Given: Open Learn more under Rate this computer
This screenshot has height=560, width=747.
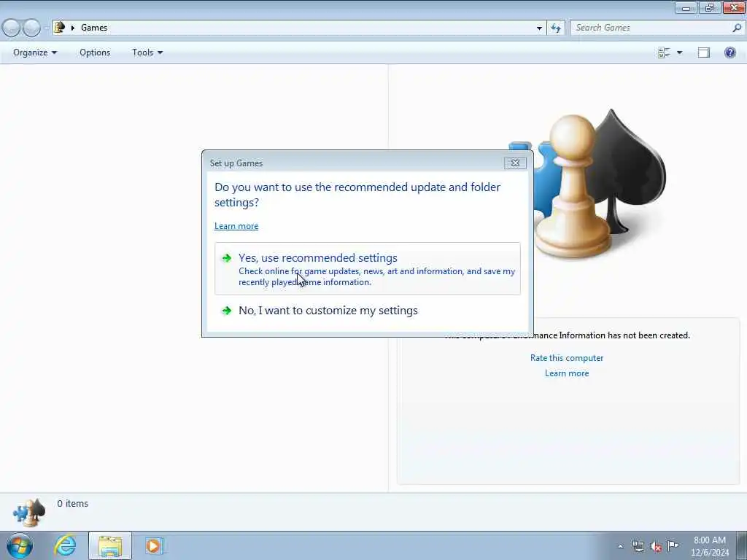Looking at the screenshot, I should click(566, 373).
